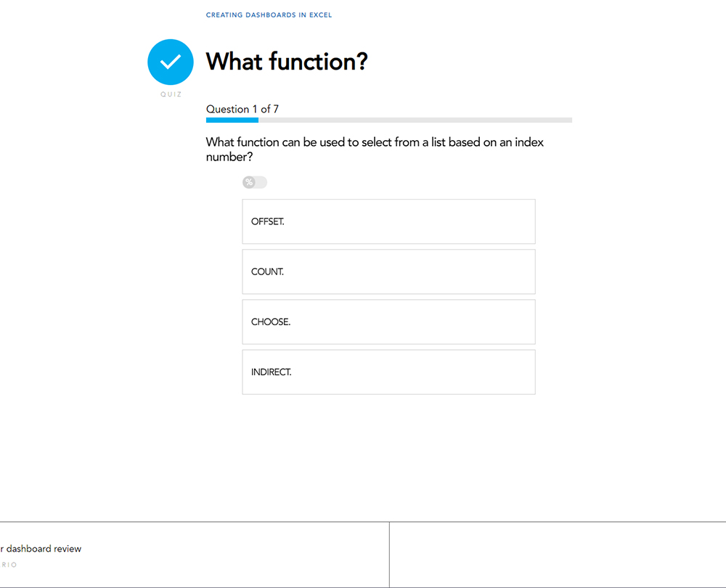Click the 'What function?' quiz heading
This screenshot has width=726, height=588.
(287, 62)
